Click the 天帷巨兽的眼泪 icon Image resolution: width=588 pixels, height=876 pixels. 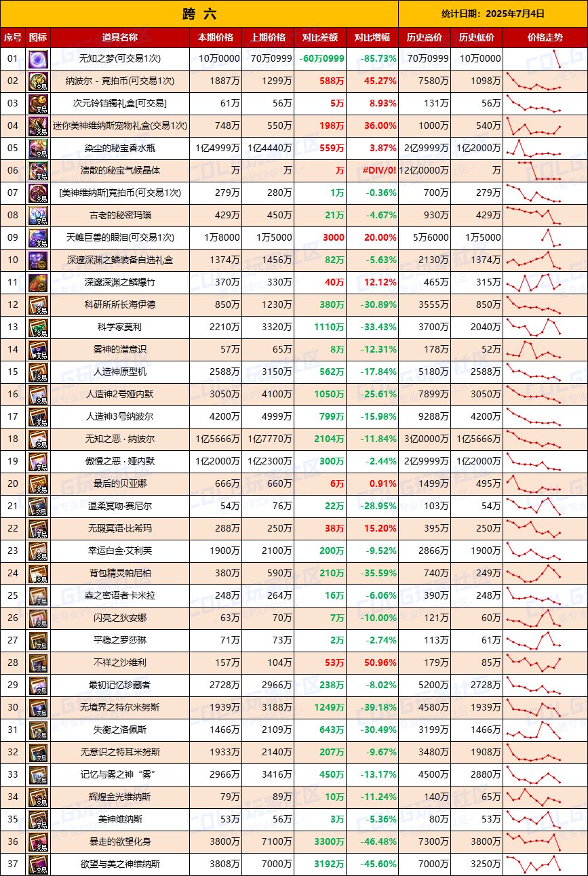38,238
